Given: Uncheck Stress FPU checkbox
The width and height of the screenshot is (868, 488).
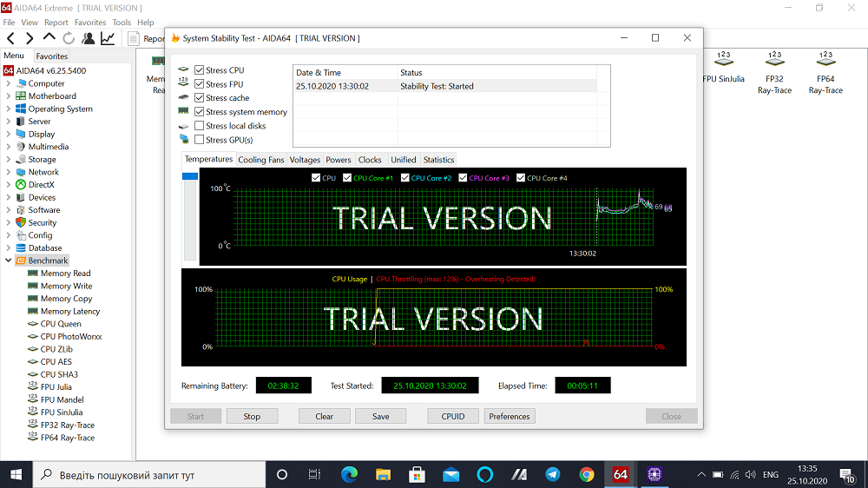Looking at the screenshot, I should [200, 84].
